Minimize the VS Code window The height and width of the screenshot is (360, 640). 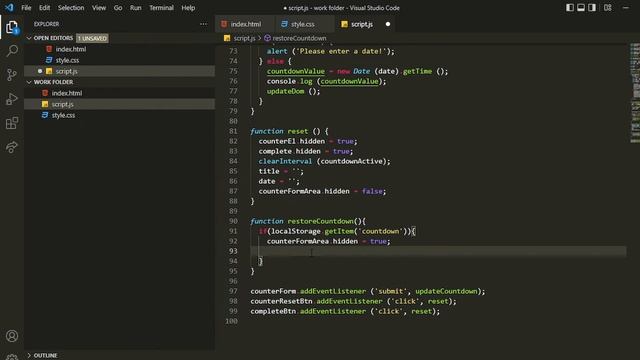626,8
